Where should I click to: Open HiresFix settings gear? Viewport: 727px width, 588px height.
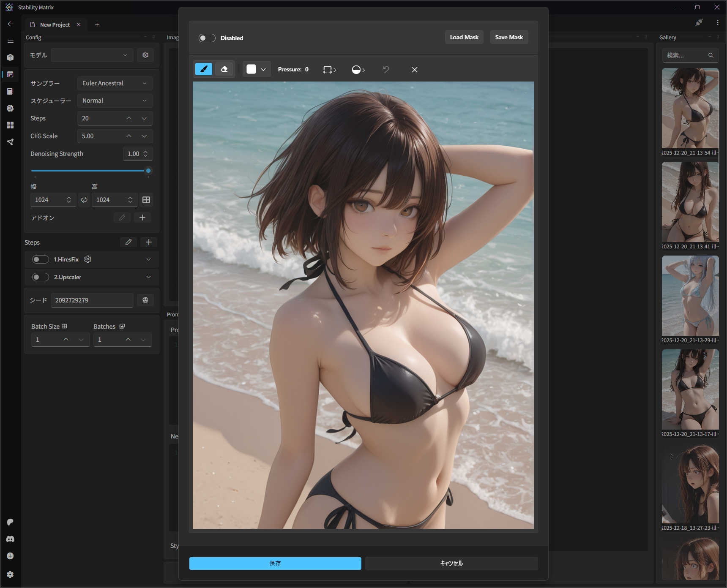(88, 259)
